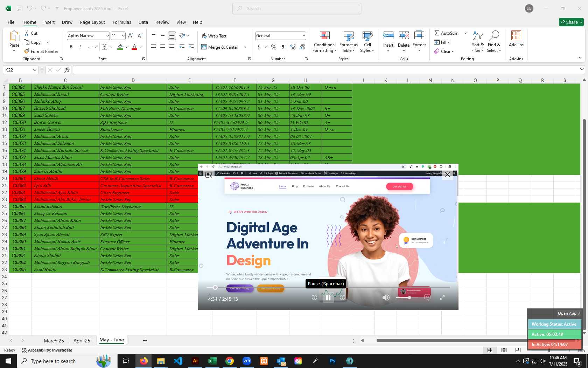Switch to the Formulas ribbon tab
This screenshot has height=368, width=588.
pyautogui.click(x=122, y=22)
